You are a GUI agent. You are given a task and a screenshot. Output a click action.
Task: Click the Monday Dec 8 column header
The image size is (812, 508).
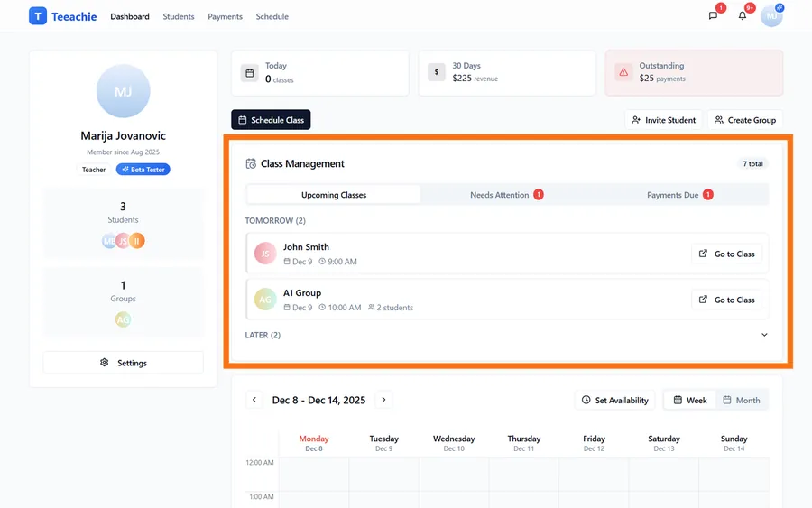[314, 443]
